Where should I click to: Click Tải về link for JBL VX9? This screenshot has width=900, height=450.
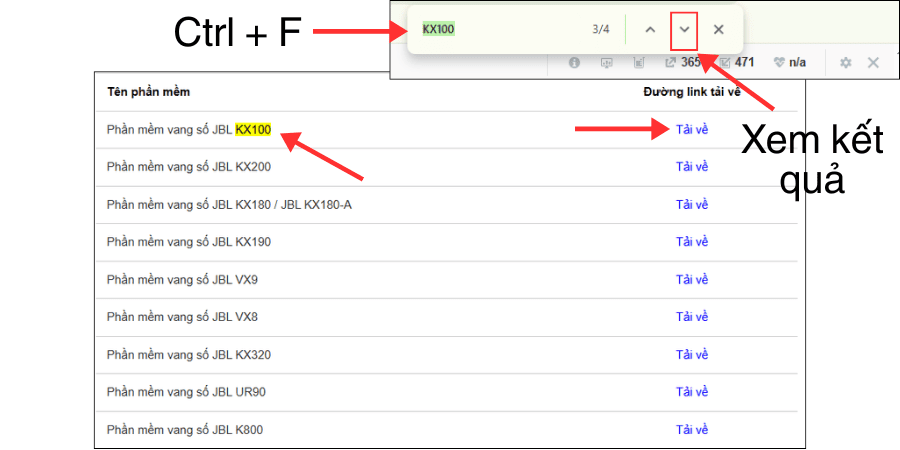692,280
